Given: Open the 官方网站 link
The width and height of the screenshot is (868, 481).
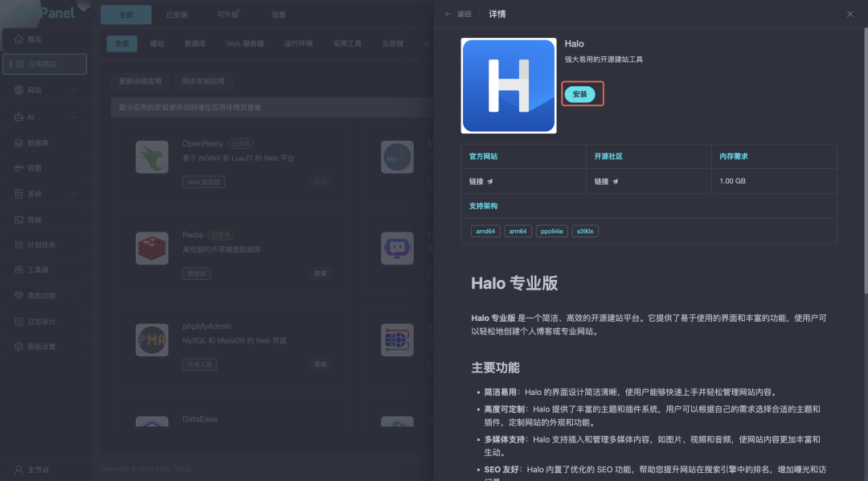Looking at the screenshot, I should [481, 181].
